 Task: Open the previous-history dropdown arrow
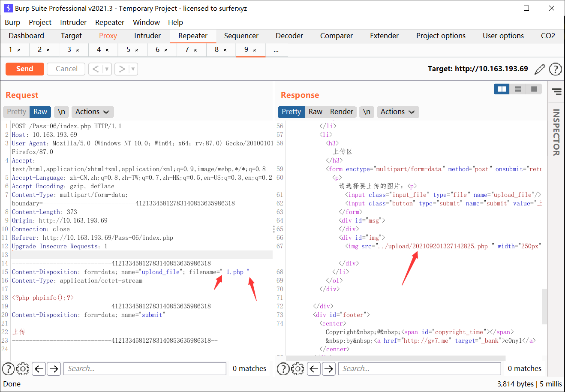coord(107,69)
